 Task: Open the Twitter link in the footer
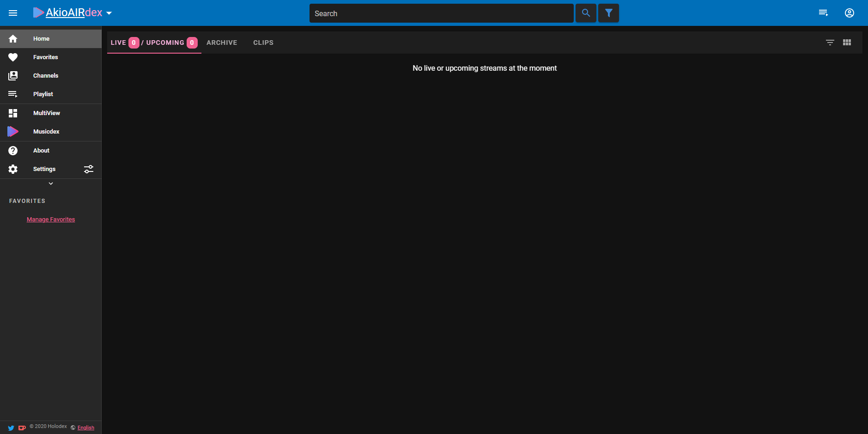tap(11, 428)
